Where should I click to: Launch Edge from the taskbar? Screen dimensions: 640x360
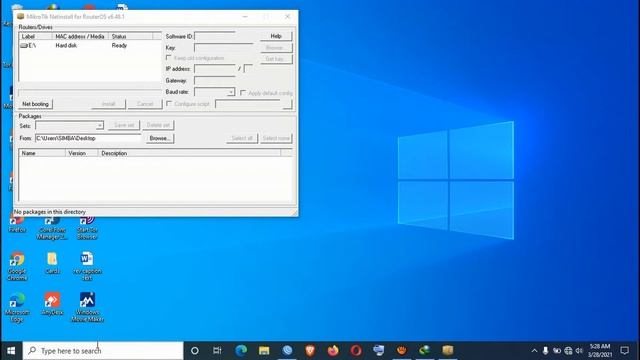(241, 351)
